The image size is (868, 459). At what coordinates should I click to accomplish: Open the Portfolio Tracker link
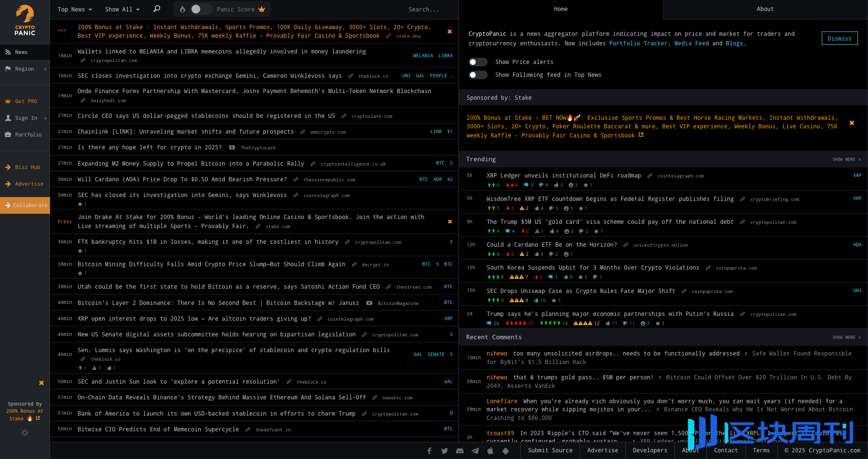point(638,43)
